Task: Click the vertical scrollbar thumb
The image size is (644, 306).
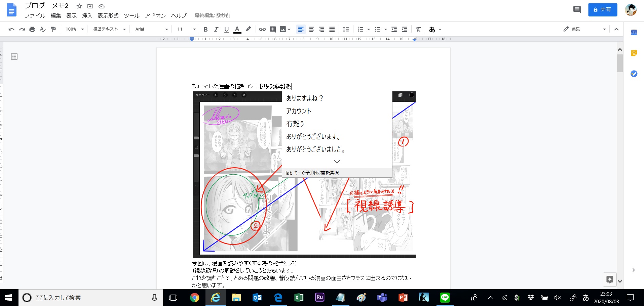Action: click(620, 63)
